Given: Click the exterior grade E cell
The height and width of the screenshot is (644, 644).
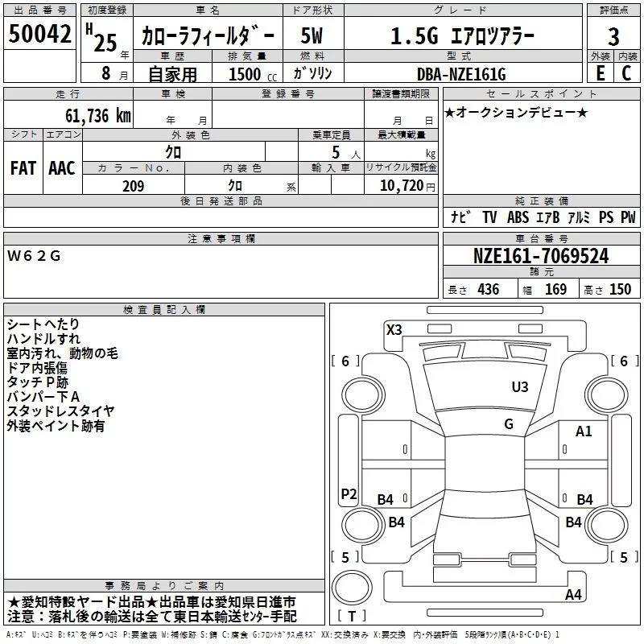Looking at the screenshot, I should pyautogui.click(x=600, y=72).
